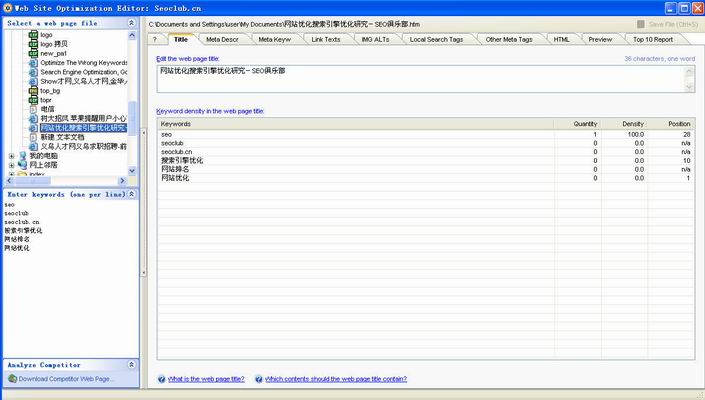Expand the index folder tree node
This screenshot has width=705, height=400.
click(x=12, y=174)
